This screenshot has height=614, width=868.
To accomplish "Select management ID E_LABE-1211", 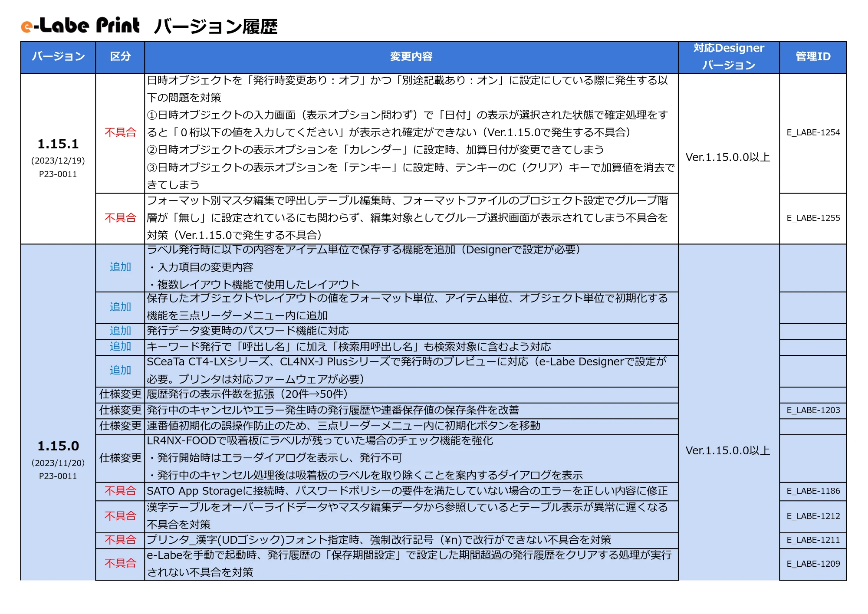I will pos(813,540).
